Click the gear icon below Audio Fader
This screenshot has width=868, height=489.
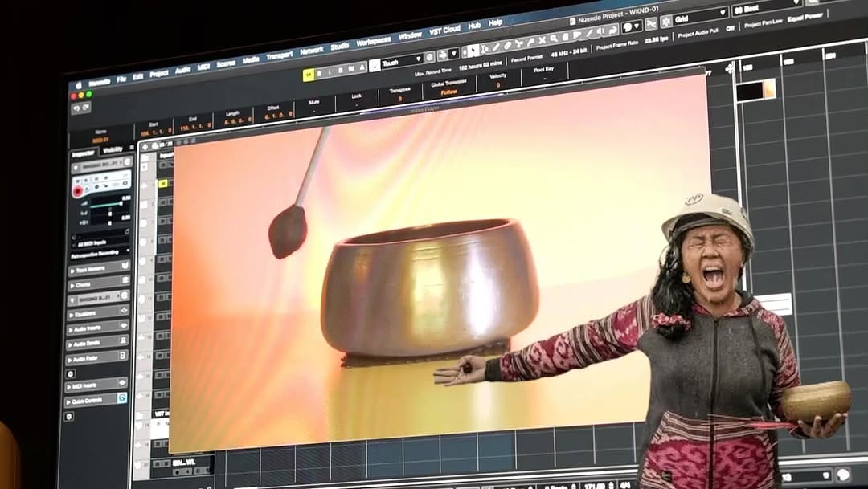(x=70, y=373)
